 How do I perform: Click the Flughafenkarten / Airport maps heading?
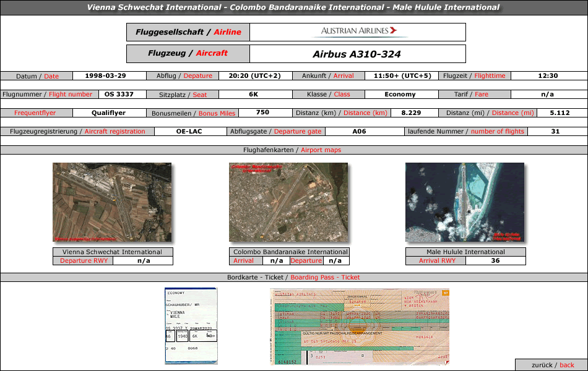tap(293, 150)
